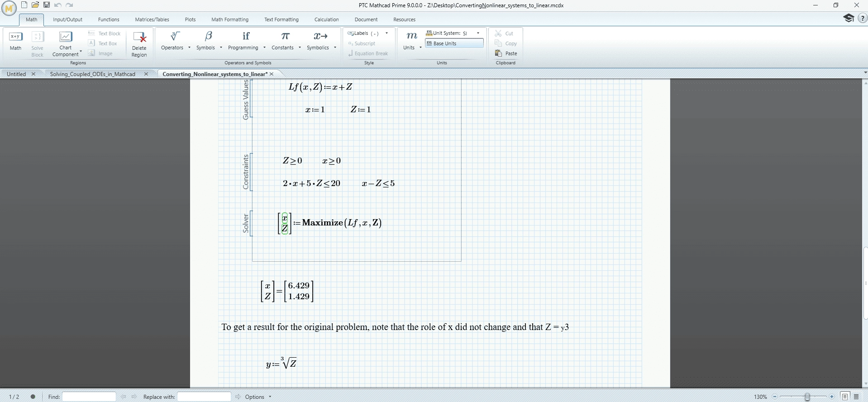Open the Constants palette
868x402 pixels.
pos(283,41)
